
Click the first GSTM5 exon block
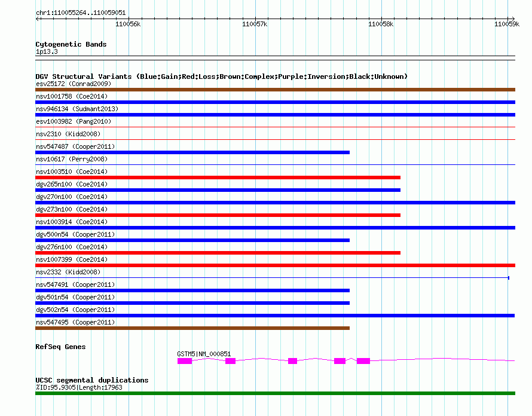[185, 361]
